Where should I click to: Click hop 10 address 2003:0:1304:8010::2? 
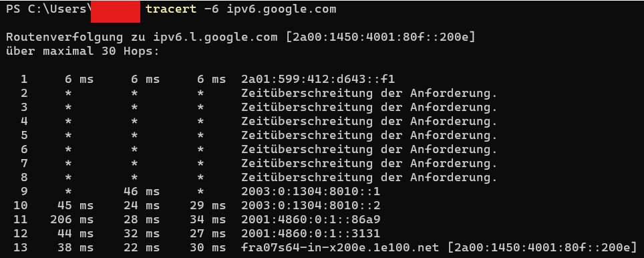click(x=311, y=205)
